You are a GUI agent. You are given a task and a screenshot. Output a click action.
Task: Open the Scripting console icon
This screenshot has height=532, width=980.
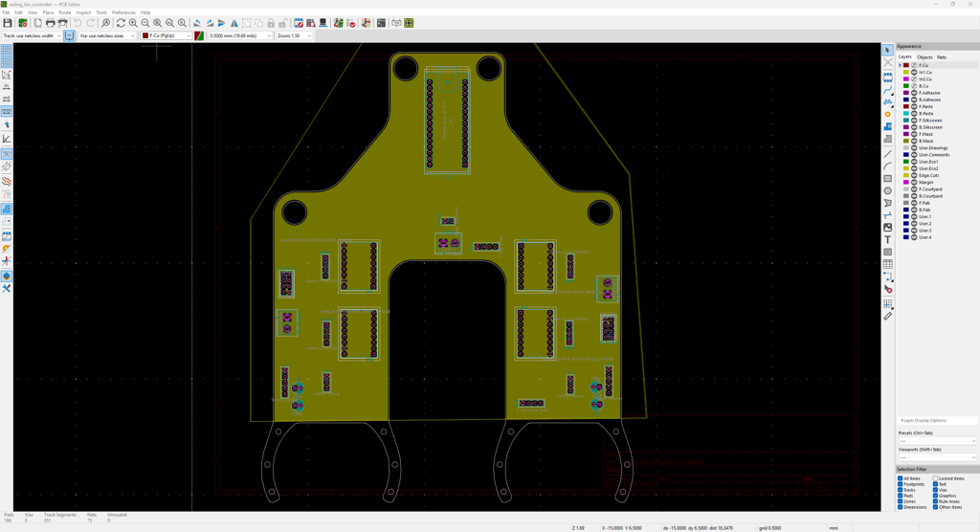[x=381, y=23]
